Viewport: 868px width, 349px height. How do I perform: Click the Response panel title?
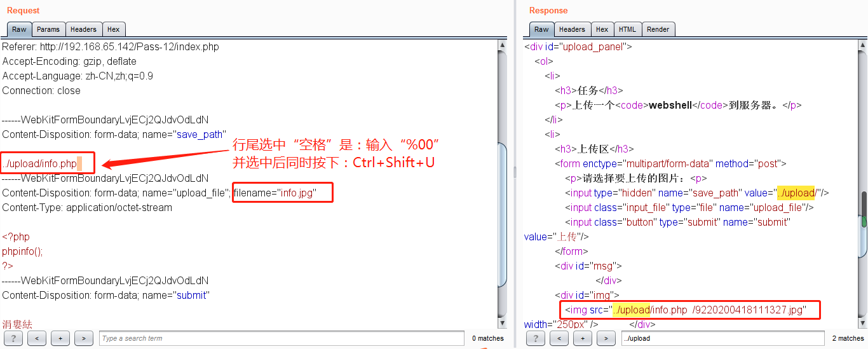548,11
